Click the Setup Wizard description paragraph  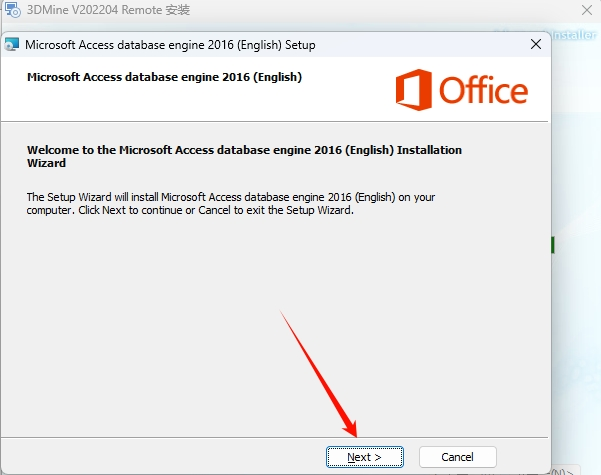(x=230, y=203)
